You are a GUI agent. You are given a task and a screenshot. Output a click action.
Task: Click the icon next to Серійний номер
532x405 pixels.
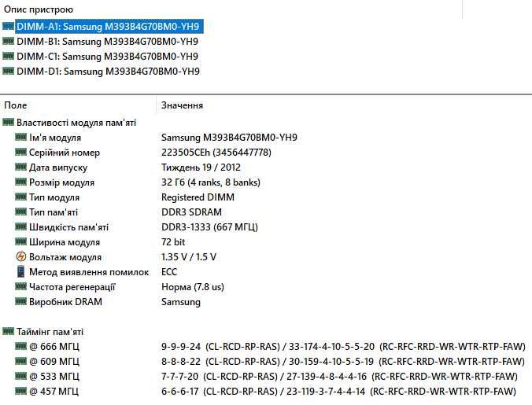coord(20,152)
